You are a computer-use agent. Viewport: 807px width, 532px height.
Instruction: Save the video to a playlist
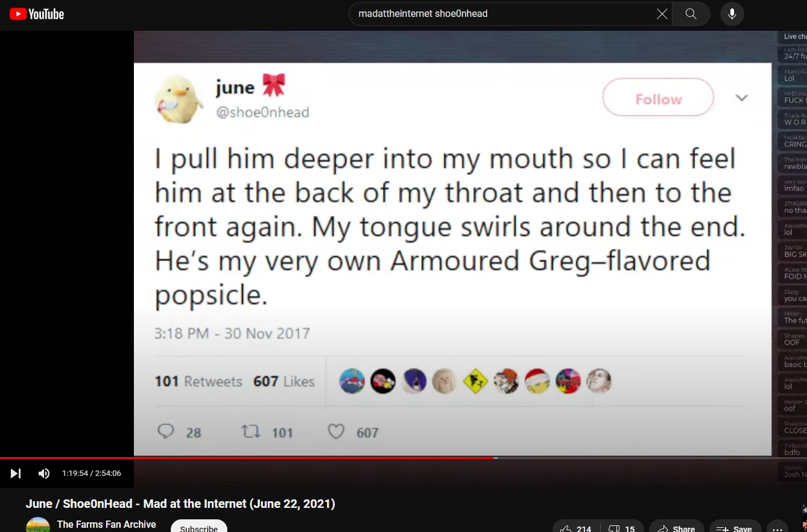(x=735, y=529)
